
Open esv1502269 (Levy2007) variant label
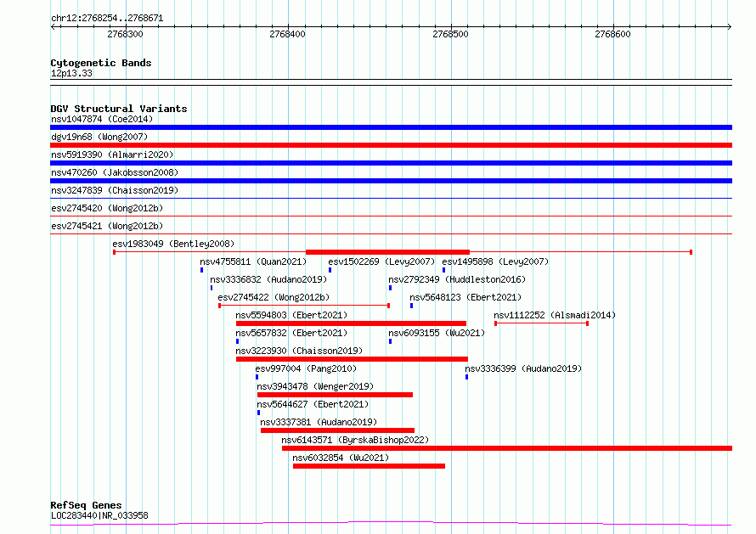(381, 261)
